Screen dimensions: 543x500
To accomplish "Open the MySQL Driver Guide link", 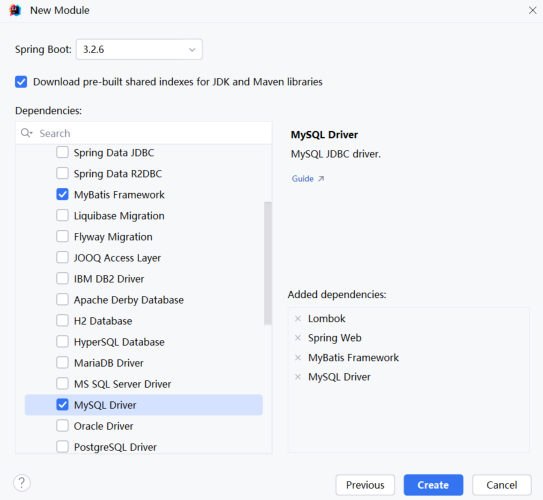I will click(x=308, y=179).
